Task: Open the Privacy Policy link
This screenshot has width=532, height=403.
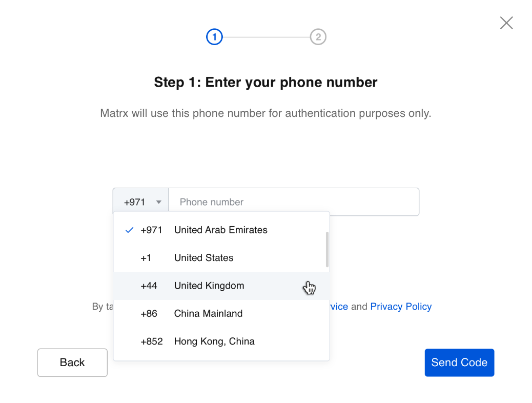Action: coord(401,307)
